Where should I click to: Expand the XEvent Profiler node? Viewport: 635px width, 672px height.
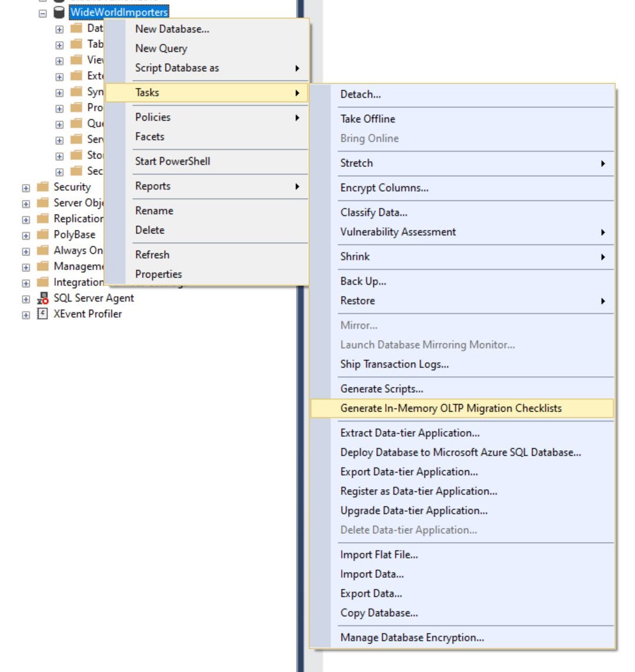(x=26, y=315)
